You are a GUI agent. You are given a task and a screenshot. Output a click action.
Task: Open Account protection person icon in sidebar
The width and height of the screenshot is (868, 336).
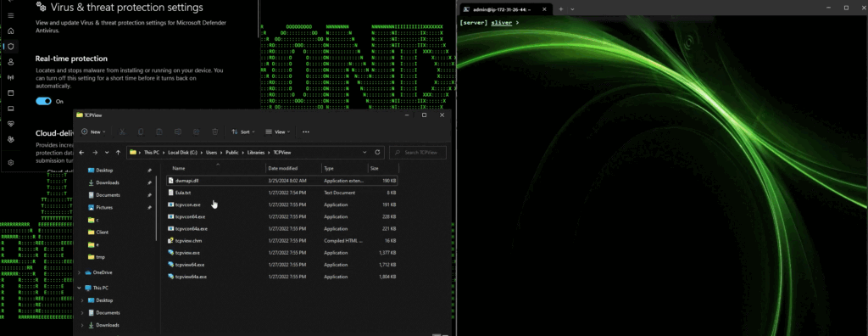pyautogui.click(x=10, y=62)
